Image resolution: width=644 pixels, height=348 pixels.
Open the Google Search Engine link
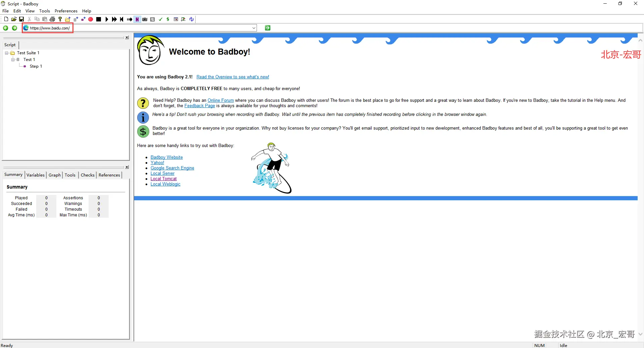(172, 168)
